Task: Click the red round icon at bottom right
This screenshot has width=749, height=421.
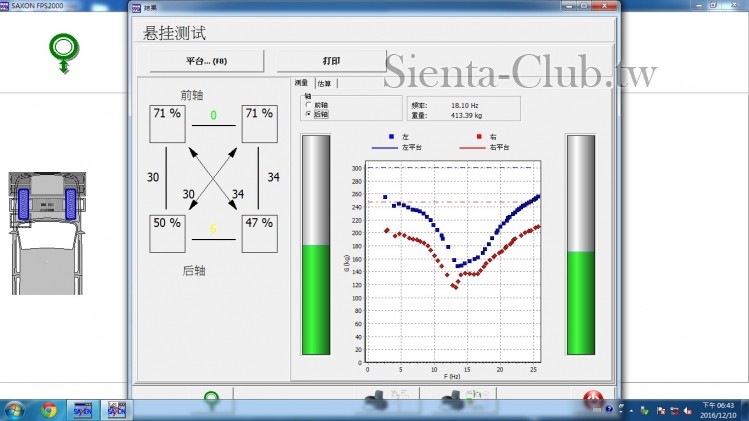Action: (594, 400)
